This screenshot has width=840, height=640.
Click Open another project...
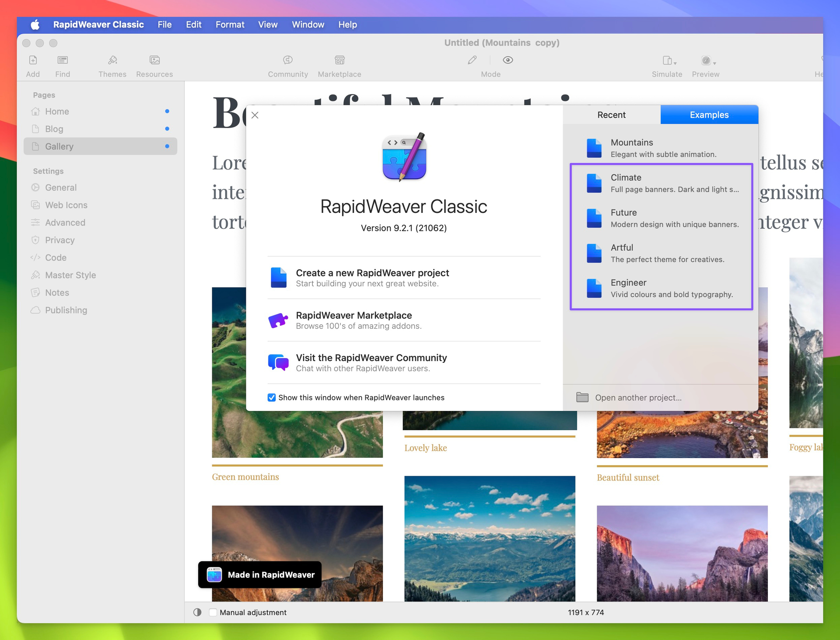(x=638, y=397)
